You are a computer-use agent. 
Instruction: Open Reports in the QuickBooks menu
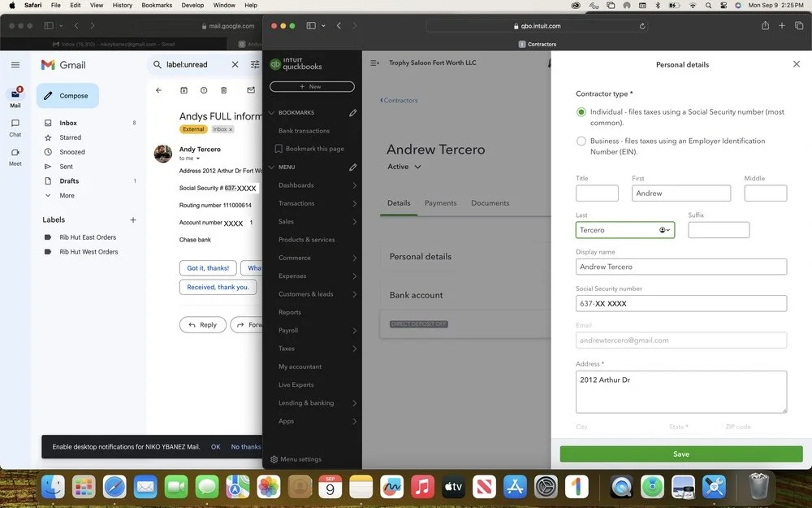click(x=290, y=312)
